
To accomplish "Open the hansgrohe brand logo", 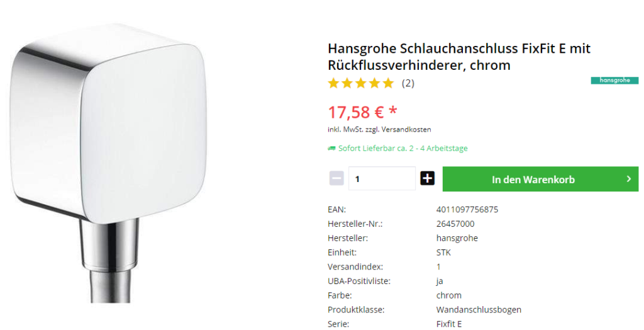I will (x=614, y=80).
